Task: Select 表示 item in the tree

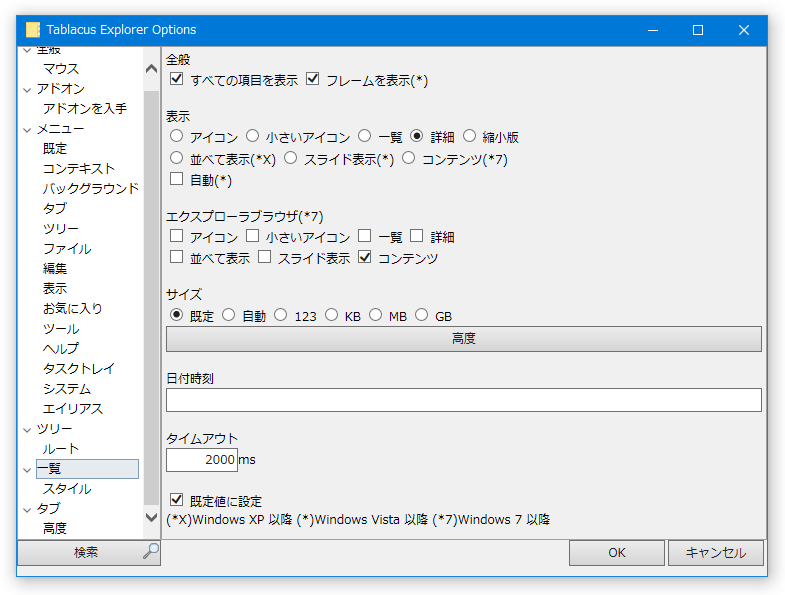Action: point(55,288)
